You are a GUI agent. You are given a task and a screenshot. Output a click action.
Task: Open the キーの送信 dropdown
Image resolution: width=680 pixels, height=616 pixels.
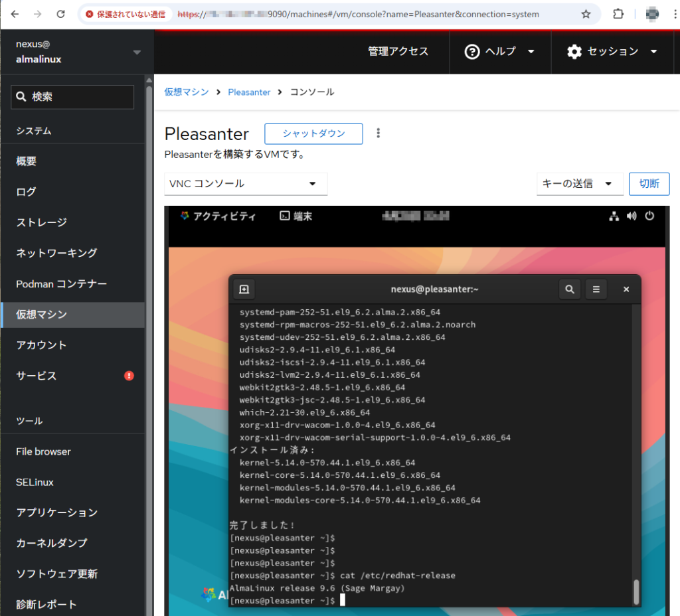(x=579, y=184)
